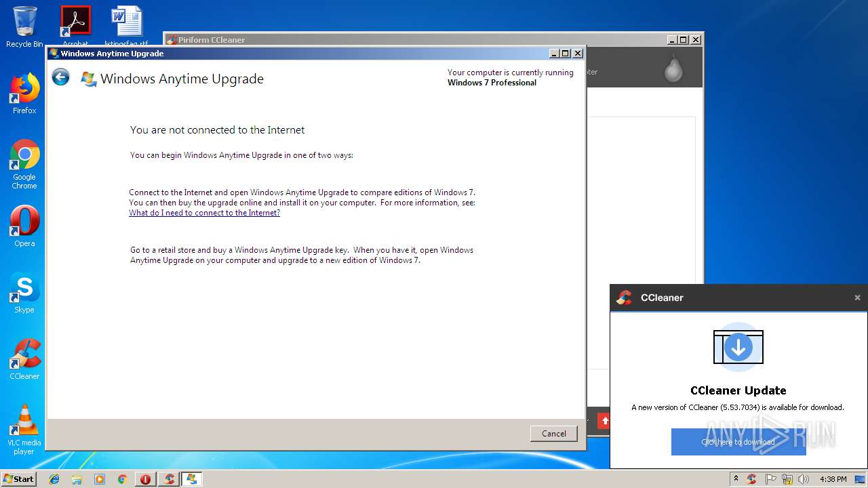Click the network status tray icon
The width and height of the screenshot is (868, 488).
click(x=787, y=479)
